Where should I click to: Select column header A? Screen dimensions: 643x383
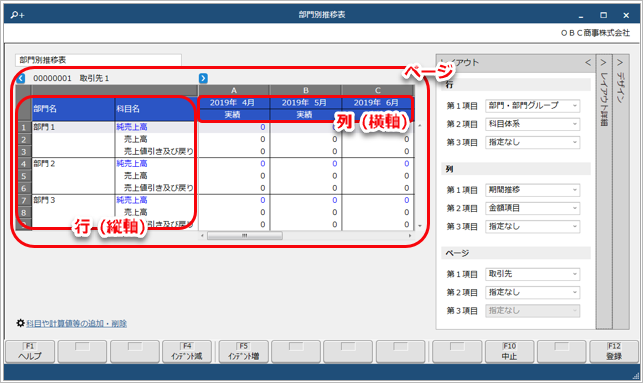click(234, 90)
